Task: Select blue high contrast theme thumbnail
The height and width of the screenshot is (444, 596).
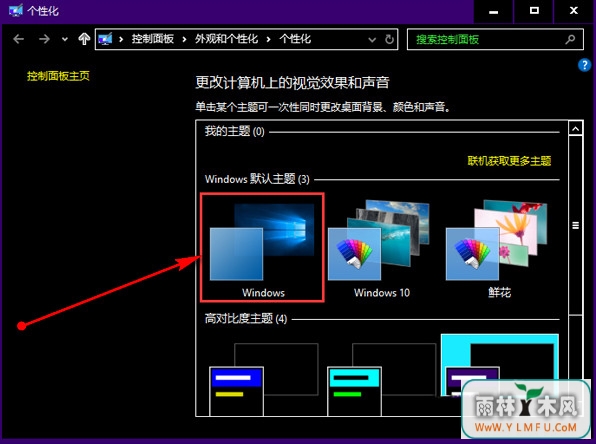Action: coord(263,379)
